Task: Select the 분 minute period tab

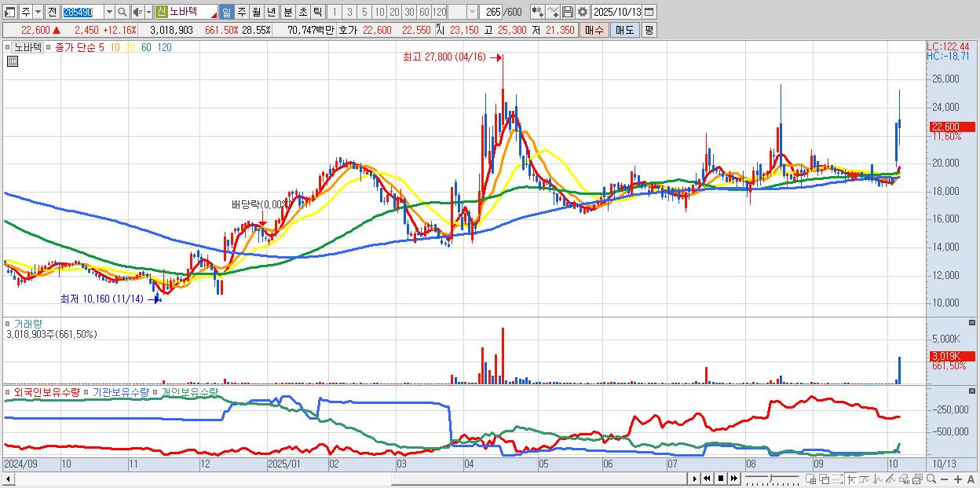Action: pos(288,12)
